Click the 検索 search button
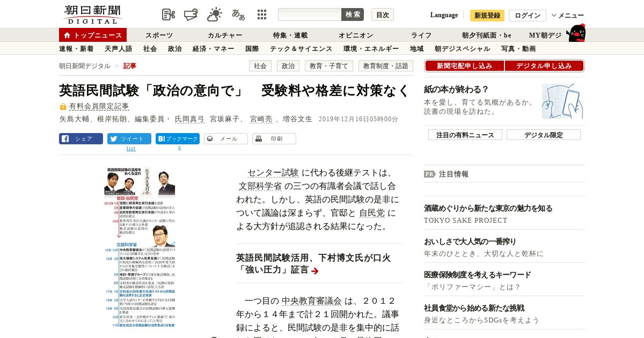 tap(353, 14)
